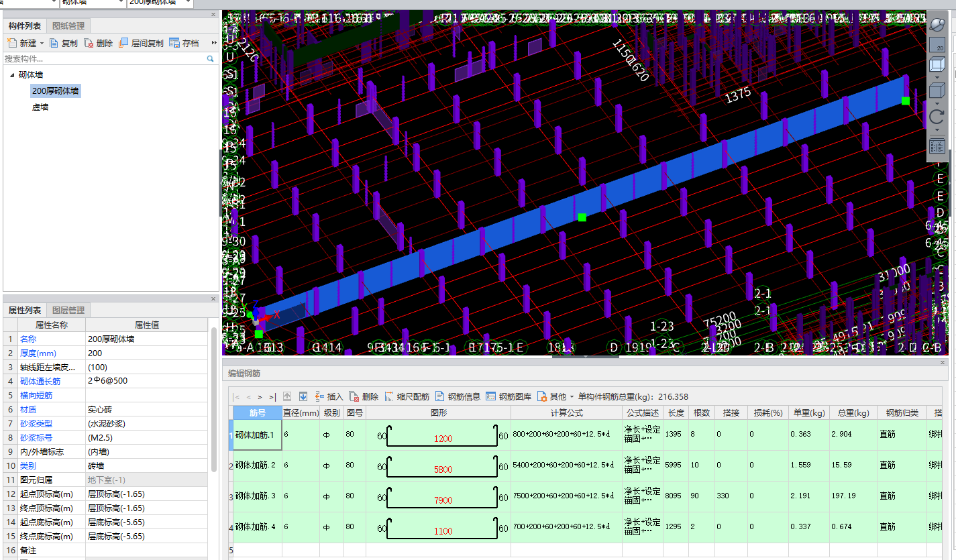Click the 5800 rebar shape diagram

point(443,465)
